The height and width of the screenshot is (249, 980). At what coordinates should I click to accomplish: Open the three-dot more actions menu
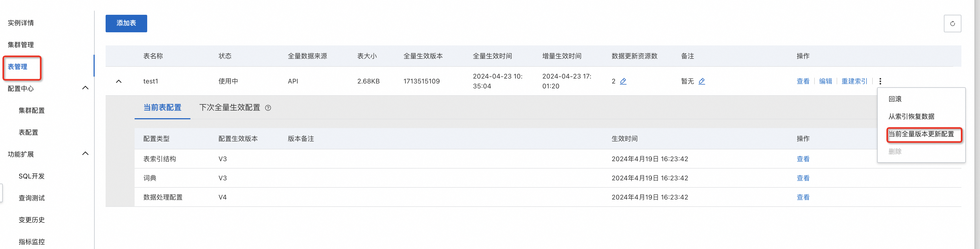(880, 81)
